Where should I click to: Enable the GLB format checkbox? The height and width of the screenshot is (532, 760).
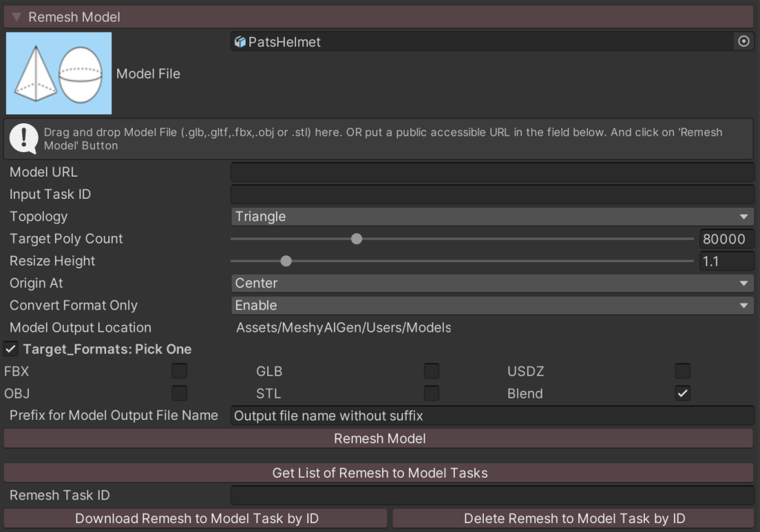pyautogui.click(x=431, y=371)
